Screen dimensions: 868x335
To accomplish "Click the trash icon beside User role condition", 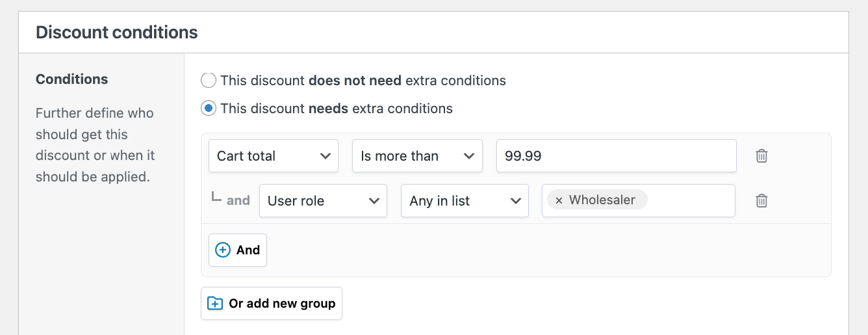I will tap(761, 201).
